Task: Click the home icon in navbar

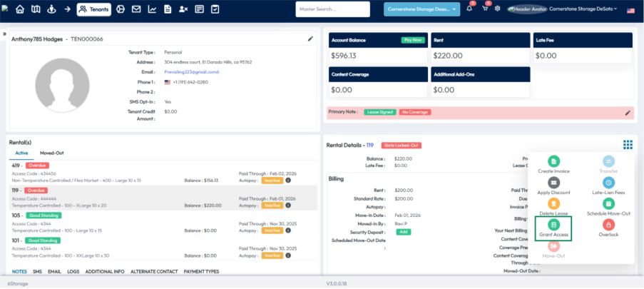Action: [x=20, y=9]
